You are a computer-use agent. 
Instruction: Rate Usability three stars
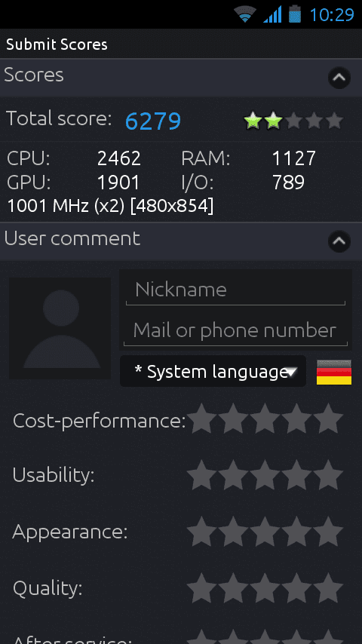[265, 475]
